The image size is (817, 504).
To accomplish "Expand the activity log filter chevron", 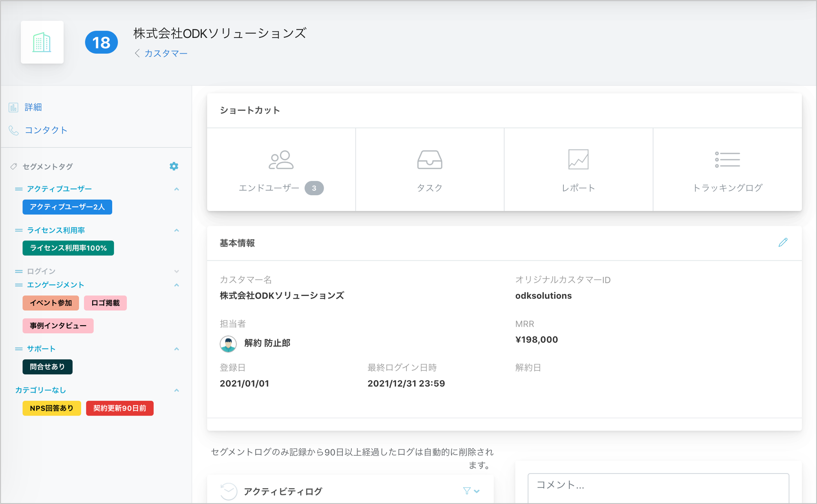I will [477, 491].
